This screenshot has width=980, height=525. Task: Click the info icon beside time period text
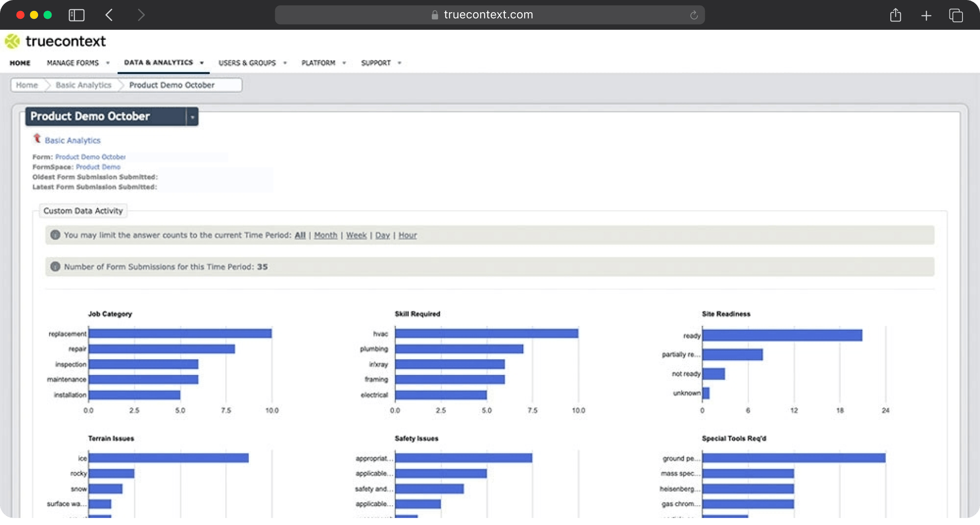55,235
